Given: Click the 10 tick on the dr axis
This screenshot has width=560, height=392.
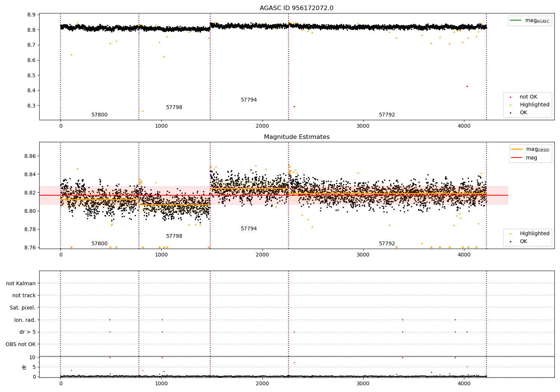Looking at the screenshot, I should 32,357.
